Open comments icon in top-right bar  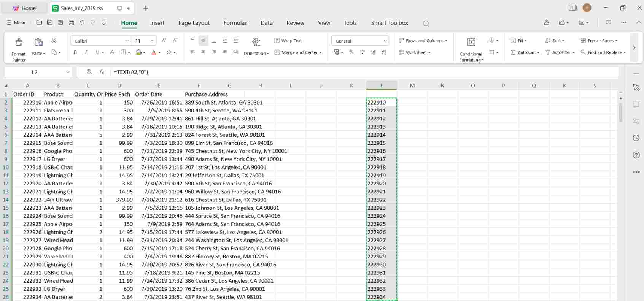click(x=608, y=23)
